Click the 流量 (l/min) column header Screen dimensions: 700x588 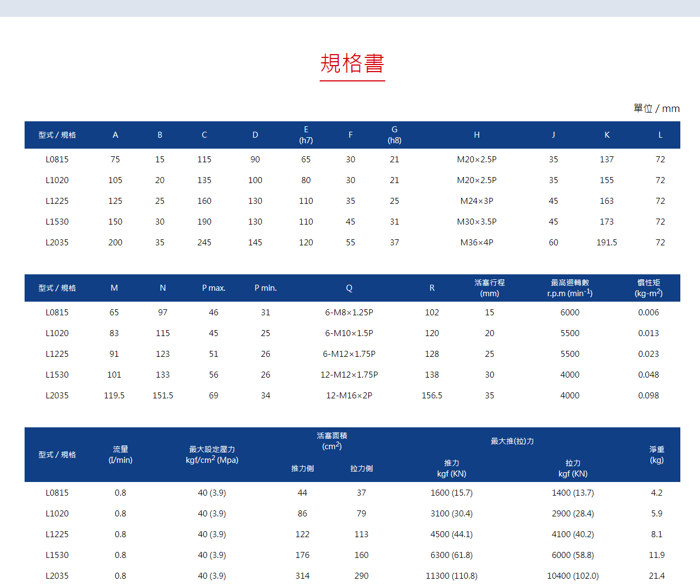coord(120,454)
